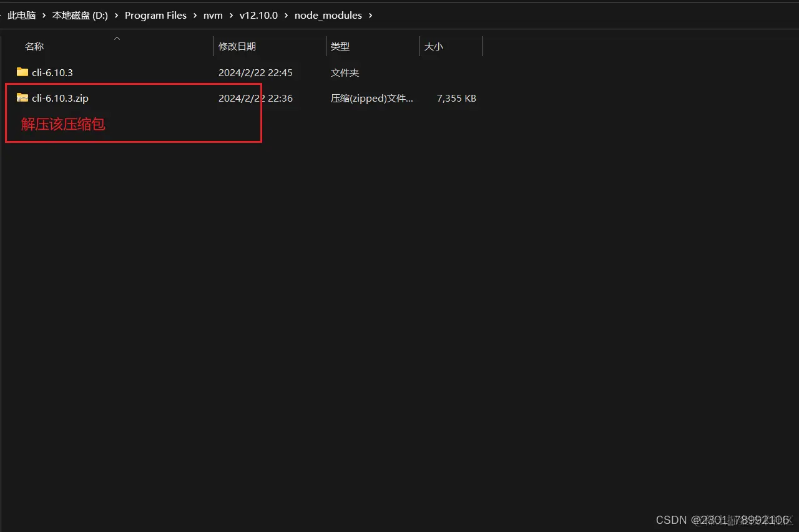Click the 压缩(zipped)文件... type cell
Viewport: 799px width, 532px height.
[x=372, y=98]
